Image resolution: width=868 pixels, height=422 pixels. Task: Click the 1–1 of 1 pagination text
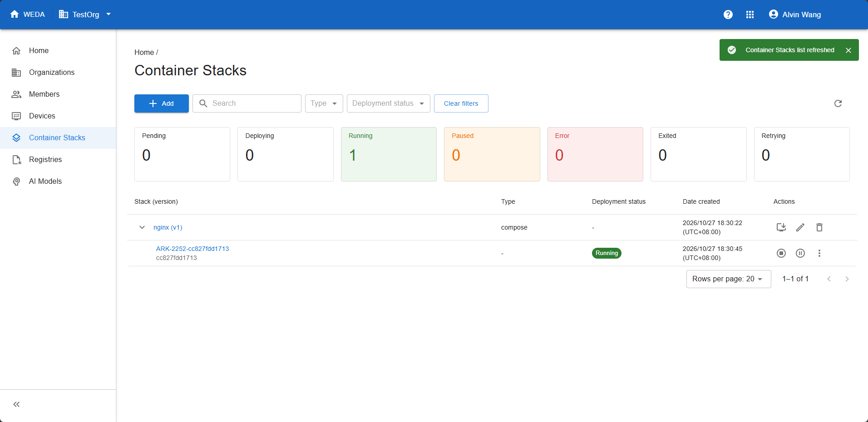pos(795,279)
